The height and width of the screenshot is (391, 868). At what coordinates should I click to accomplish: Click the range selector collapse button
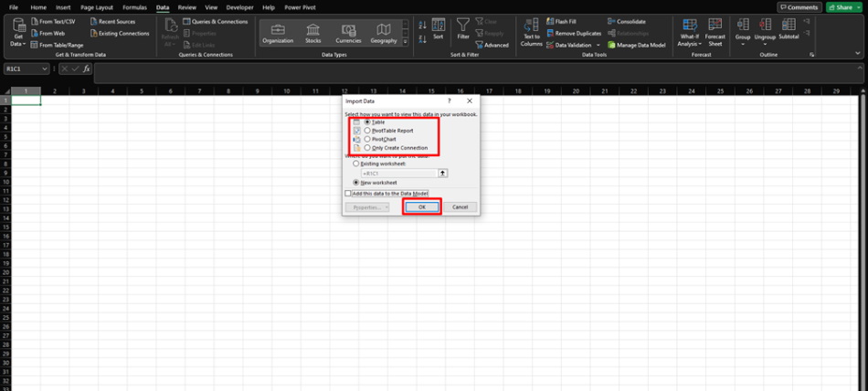(x=443, y=174)
